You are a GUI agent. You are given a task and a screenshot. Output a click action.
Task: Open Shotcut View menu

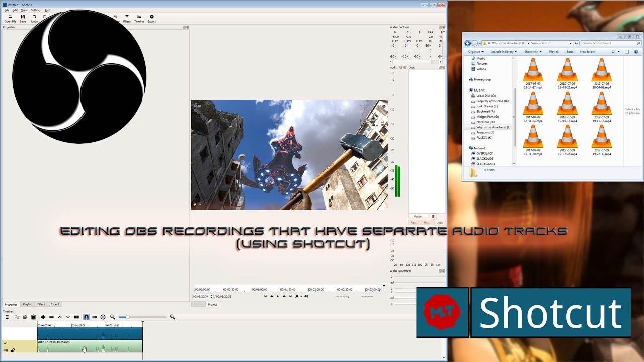[x=24, y=10]
